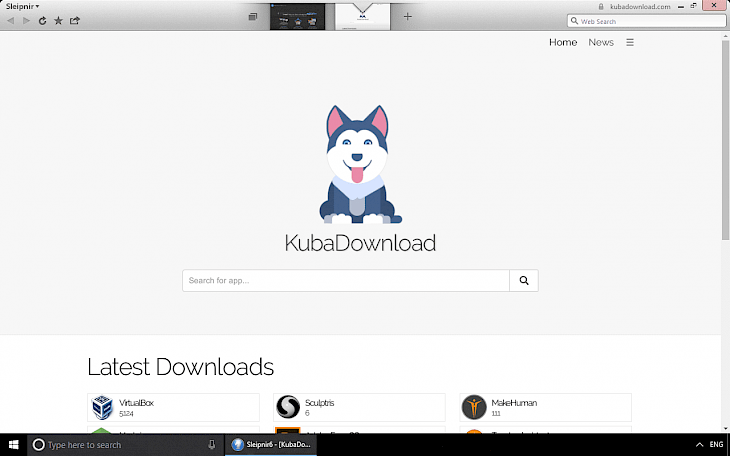Open the Sleipnir menu dropdown

click(x=22, y=7)
